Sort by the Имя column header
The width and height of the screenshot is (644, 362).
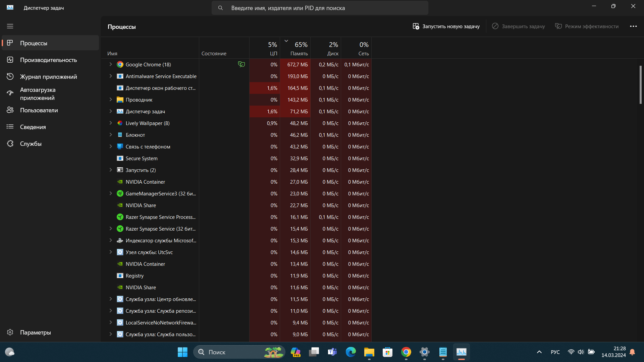[150, 48]
